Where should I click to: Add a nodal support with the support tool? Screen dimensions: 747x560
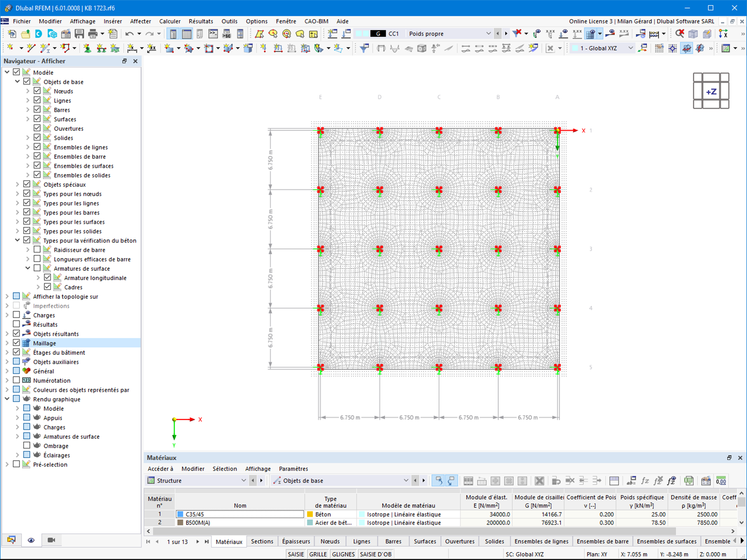pyautogui.click(x=87, y=48)
